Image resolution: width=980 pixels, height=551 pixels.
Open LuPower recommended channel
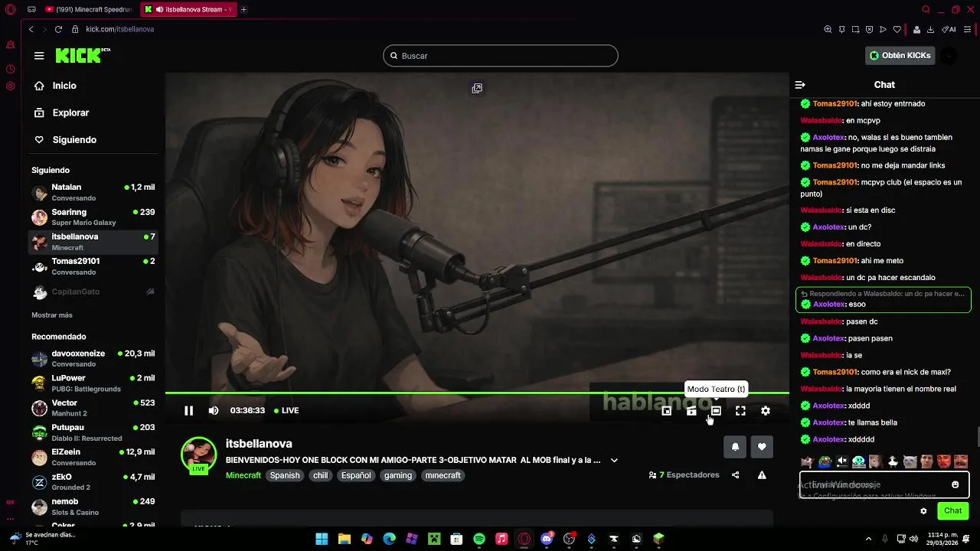(93, 383)
